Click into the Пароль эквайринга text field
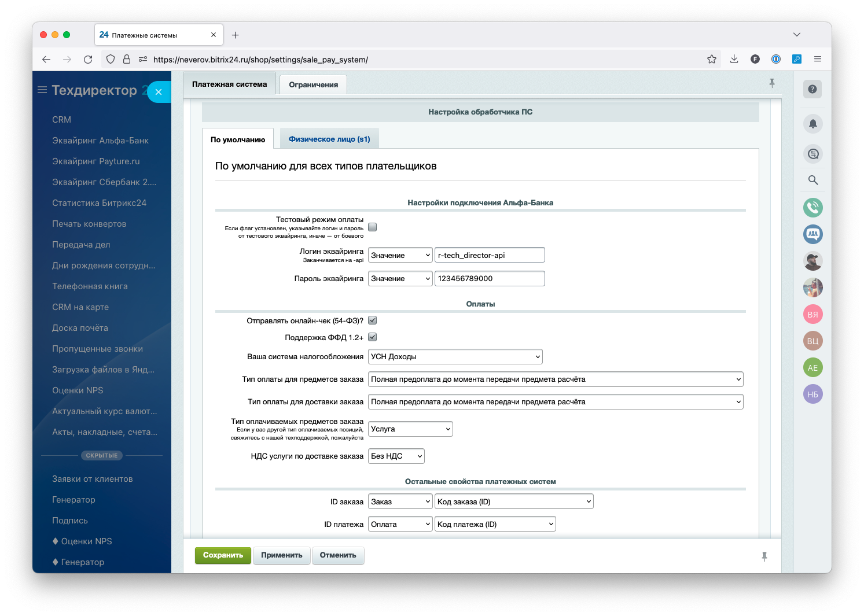This screenshot has width=864, height=616. (x=489, y=279)
